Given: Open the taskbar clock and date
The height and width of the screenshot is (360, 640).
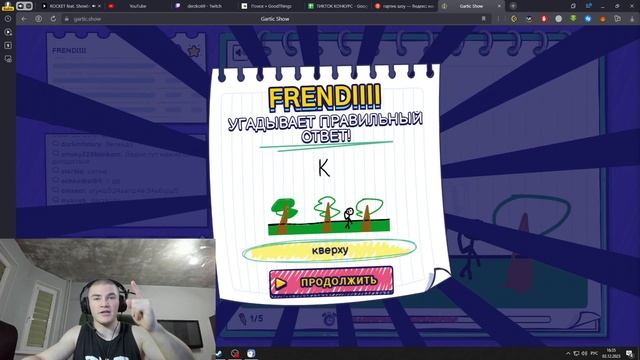Looking at the screenshot, I should coord(611,353).
